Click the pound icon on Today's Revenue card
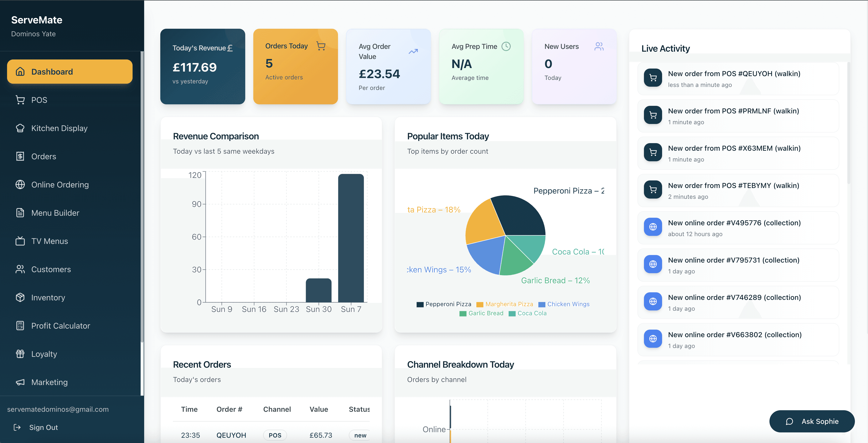This screenshot has width=868, height=443. (x=230, y=48)
